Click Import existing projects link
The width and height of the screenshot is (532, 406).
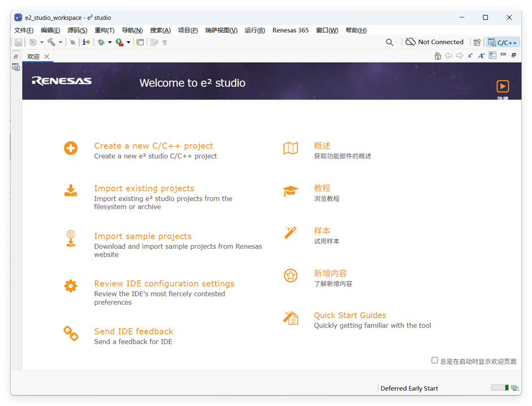pyautogui.click(x=144, y=188)
